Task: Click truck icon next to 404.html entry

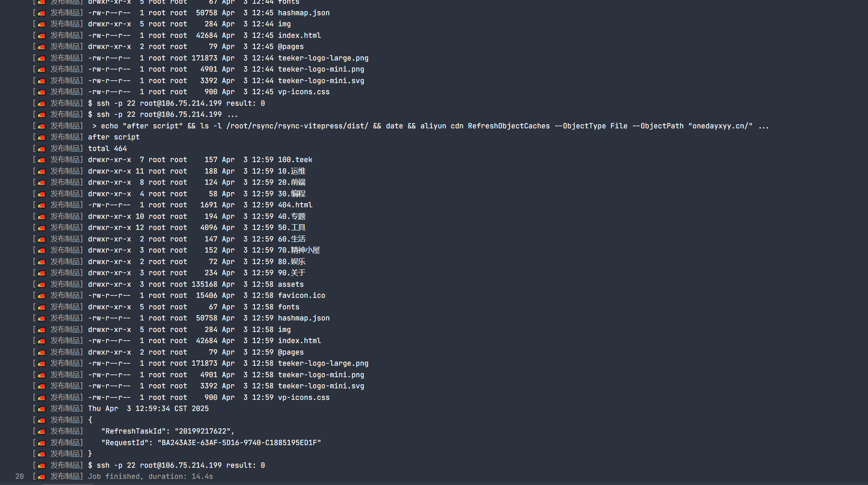Action: click(x=42, y=205)
